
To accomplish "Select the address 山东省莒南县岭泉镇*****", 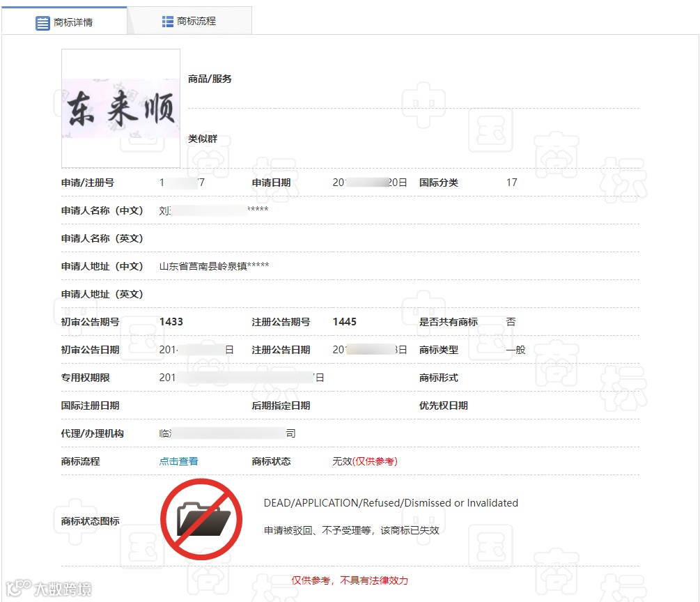I will [x=214, y=266].
